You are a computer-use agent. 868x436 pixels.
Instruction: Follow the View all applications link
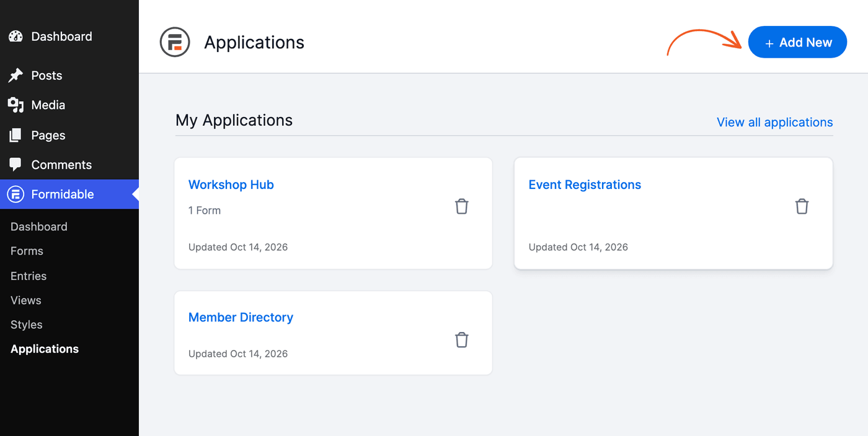click(x=775, y=122)
